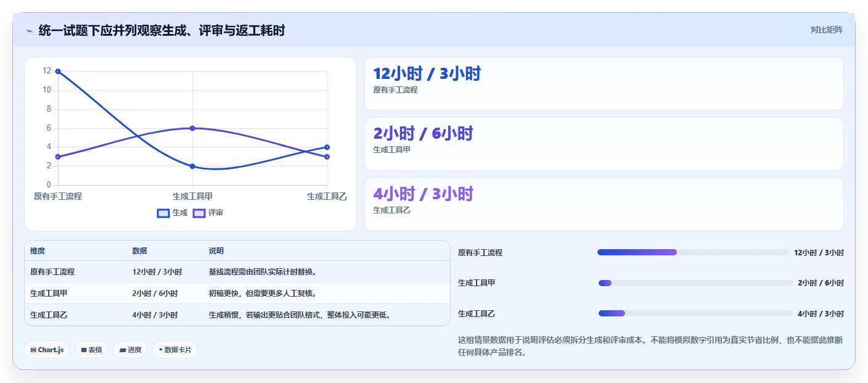Click the 对比矩阵 label in the header
Image resolution: width=868 pixels, height=383 pixels.
point(826,30)
